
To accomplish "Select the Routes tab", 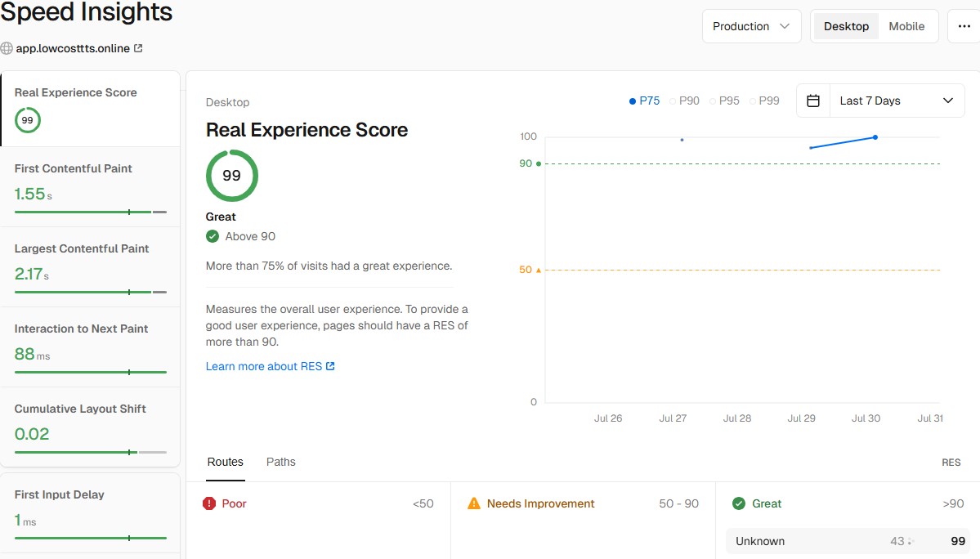I will pos(225,462).
